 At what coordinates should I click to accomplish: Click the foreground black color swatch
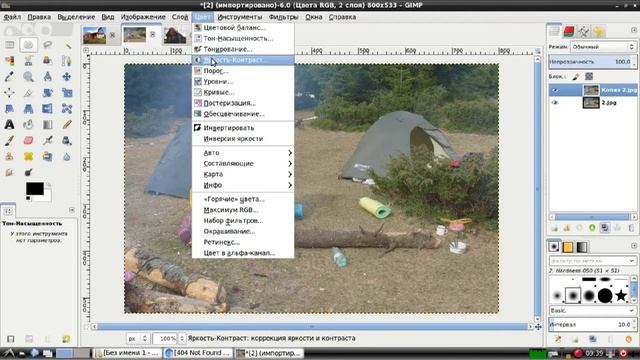tap(35, 189)
